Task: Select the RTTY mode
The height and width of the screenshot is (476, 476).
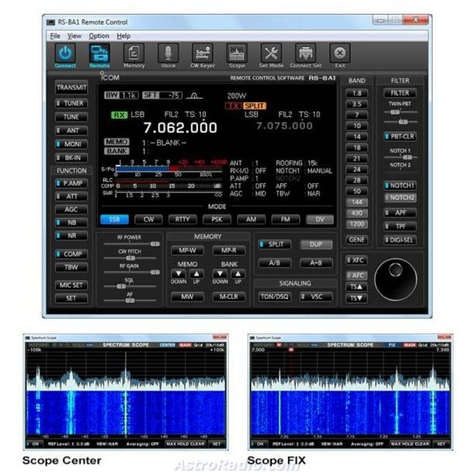Action: 182,219
